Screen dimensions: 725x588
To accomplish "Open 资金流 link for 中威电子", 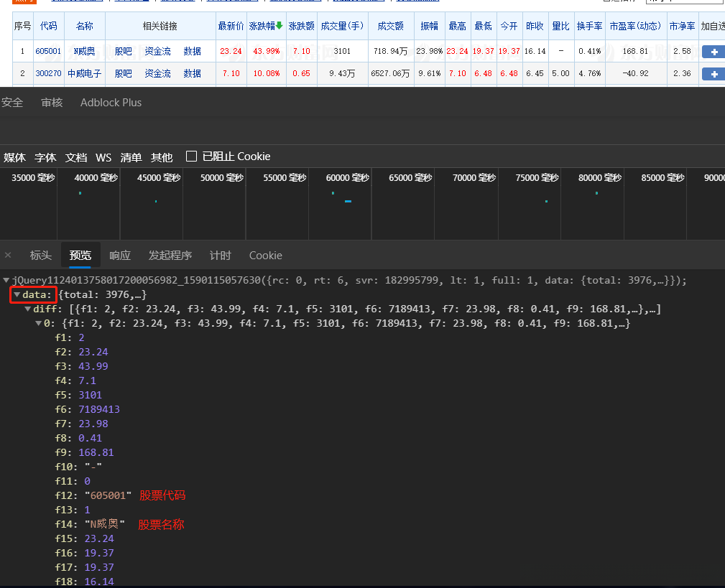I will click(x=157, y=73).
